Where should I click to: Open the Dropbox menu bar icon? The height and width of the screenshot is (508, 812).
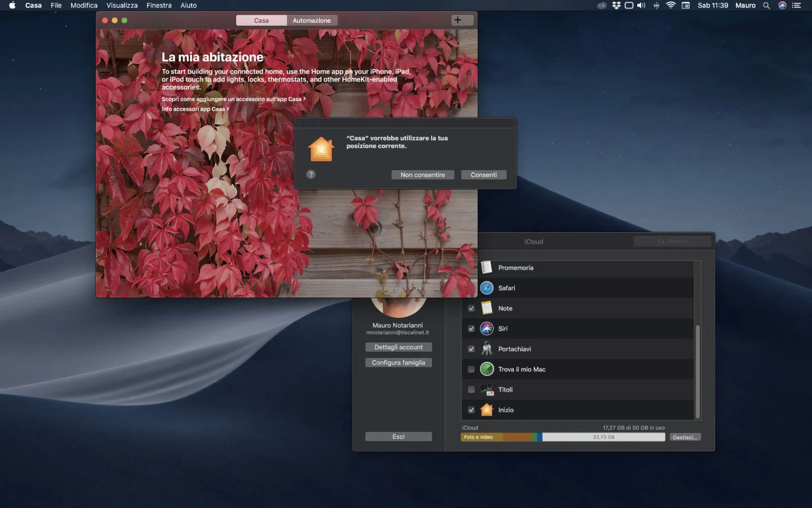click(615, 5)
